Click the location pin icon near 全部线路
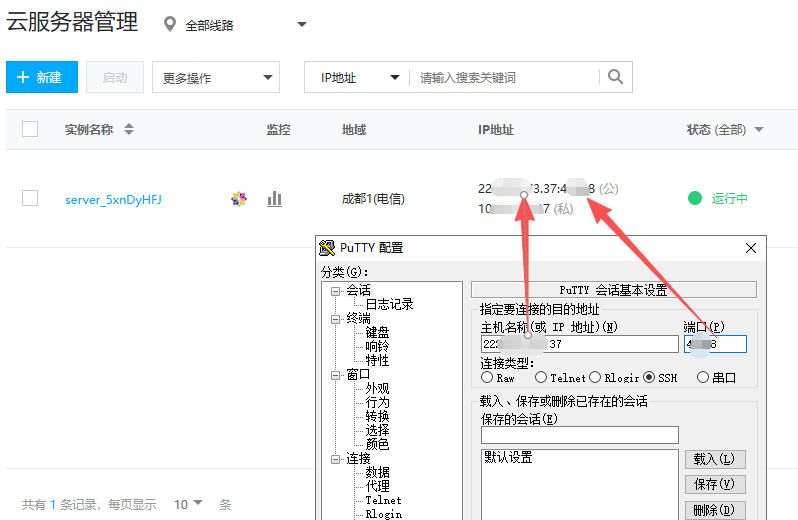Viewport: 798px width, 520px height. click(x=169, y=25)
